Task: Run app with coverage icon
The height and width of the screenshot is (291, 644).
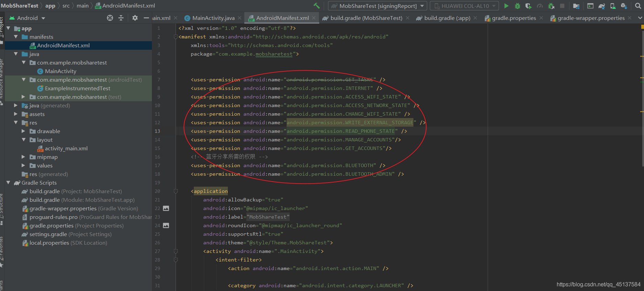Action: (x=529, y=6)
